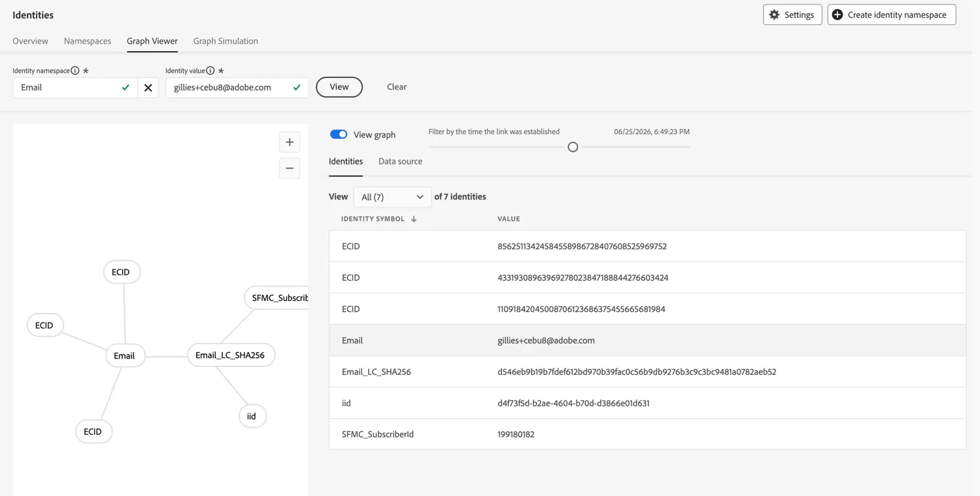Click the link-time filter slider handle
Viewport: 980px width, 496px height.
point(573,147)
